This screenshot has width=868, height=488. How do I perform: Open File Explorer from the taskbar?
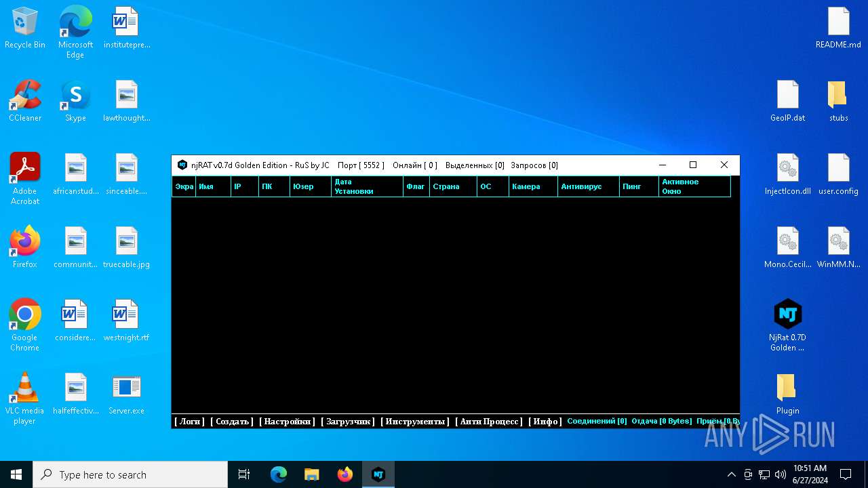click(312, 474)
